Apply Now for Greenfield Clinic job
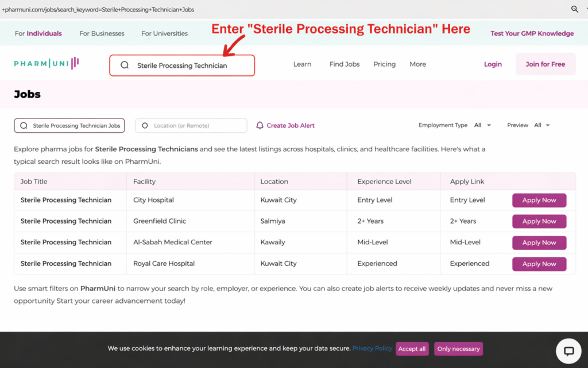588x368 pixels. click(x=539, y=221)
